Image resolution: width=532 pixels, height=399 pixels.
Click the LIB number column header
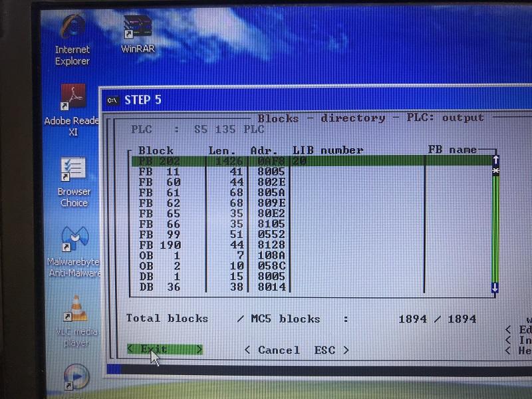pyautogui.click(x=328, y=150)
